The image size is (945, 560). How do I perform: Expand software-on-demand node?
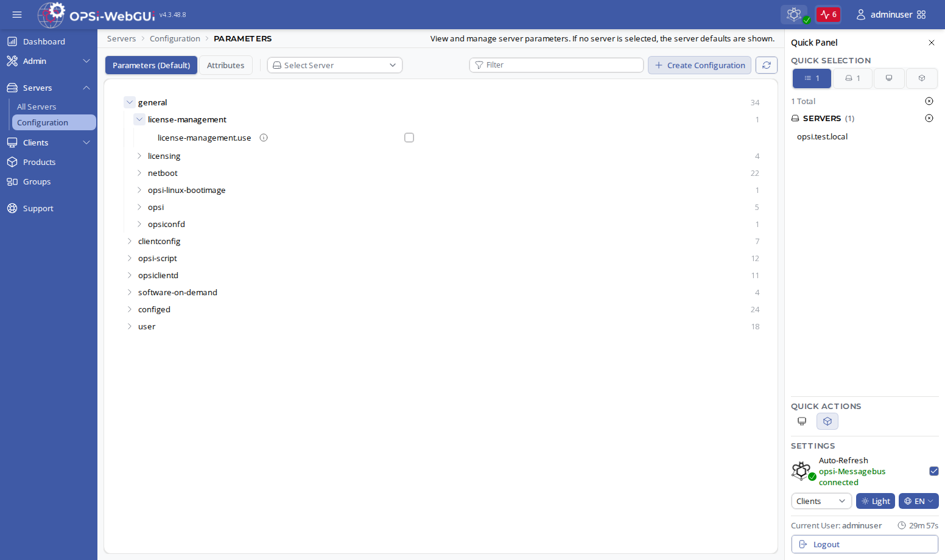pyautogui.click(x=130, y=292)
